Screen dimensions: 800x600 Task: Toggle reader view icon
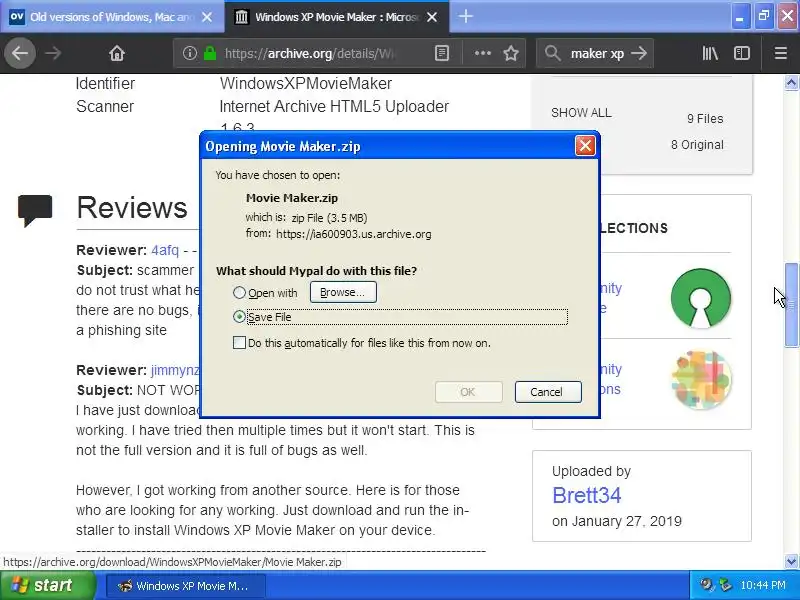442,53
